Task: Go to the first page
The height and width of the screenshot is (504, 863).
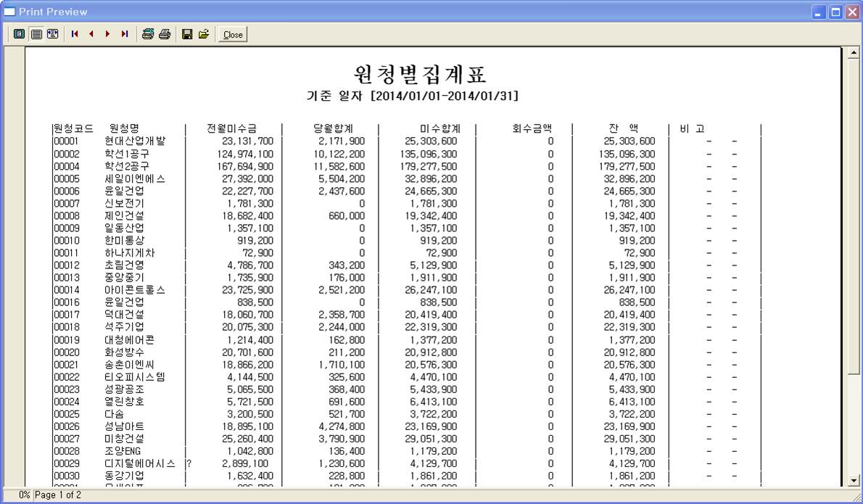Action: 75,34
